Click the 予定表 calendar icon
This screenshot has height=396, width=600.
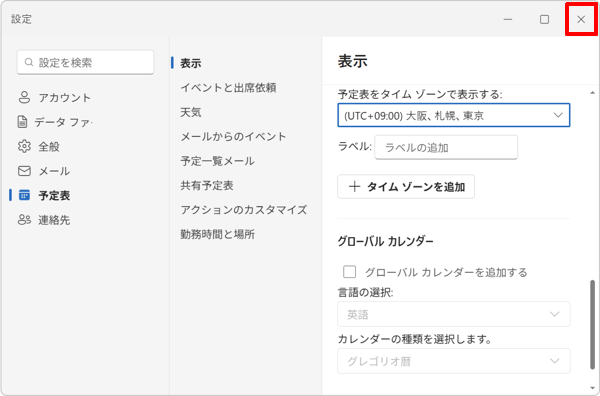pyautogui.click(x=24, y=196)
